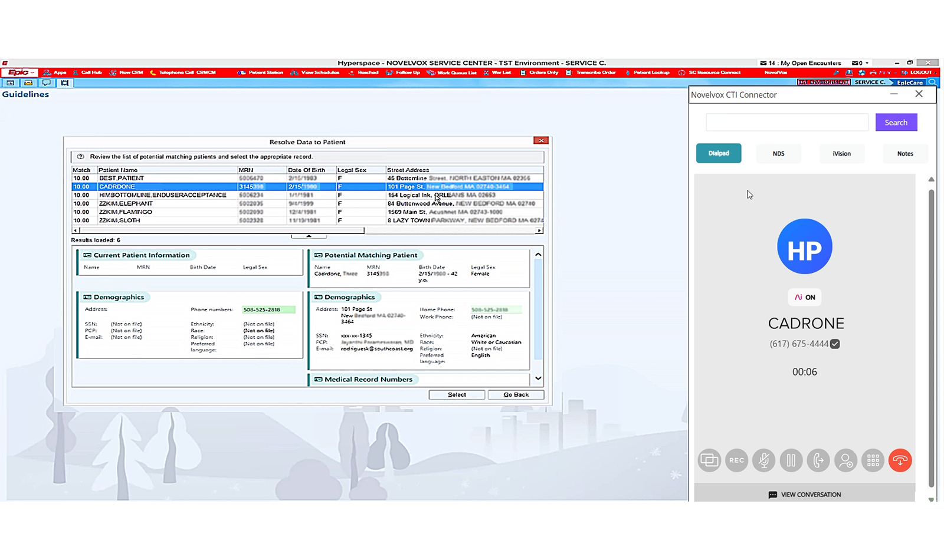Click the HP caller avatar

(805, 246)
